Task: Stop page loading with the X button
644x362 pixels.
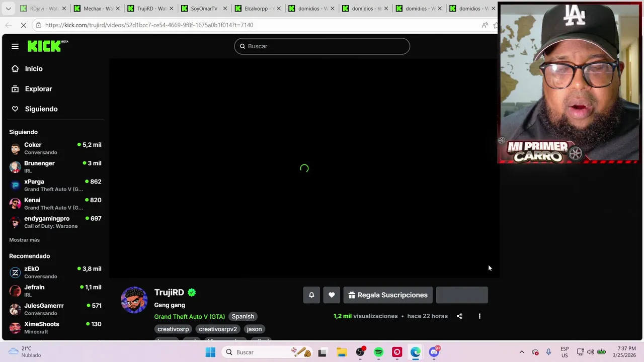Action: [x=24, y=25]
